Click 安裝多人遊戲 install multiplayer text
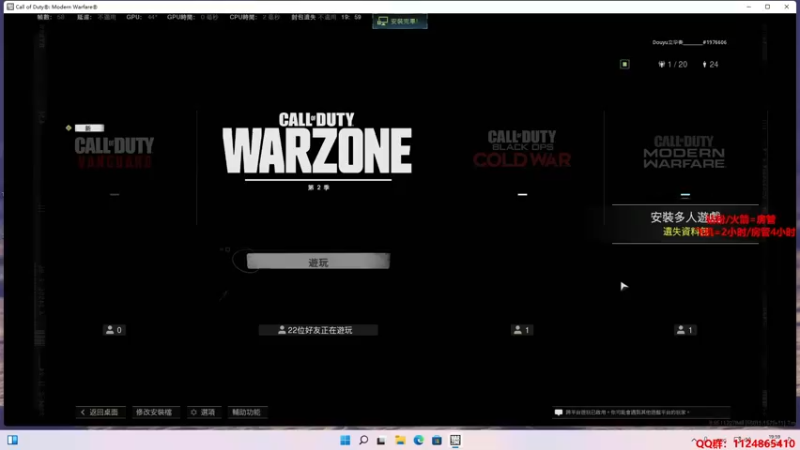Image resolution: width=800 pixels, height=450 pixels. [x=685, y=217]
